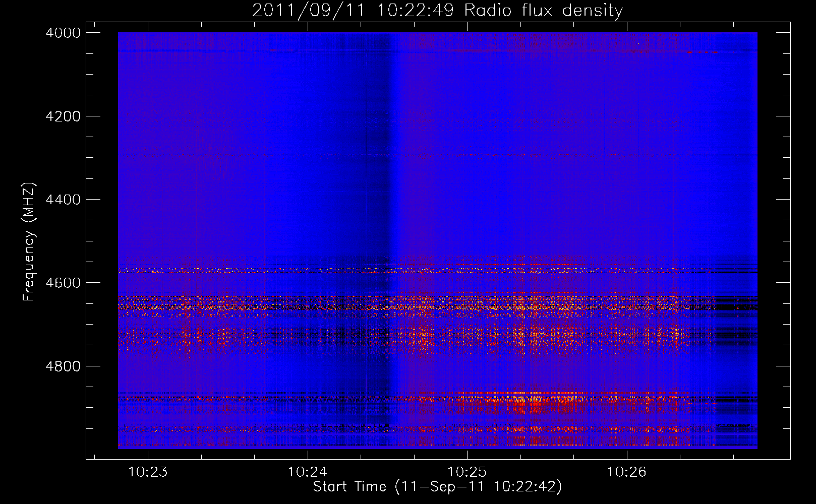The width and height of the screenshot is (816, 504).
Task: Click the 10:23 time tick label
Action: (x=148, y=472)
